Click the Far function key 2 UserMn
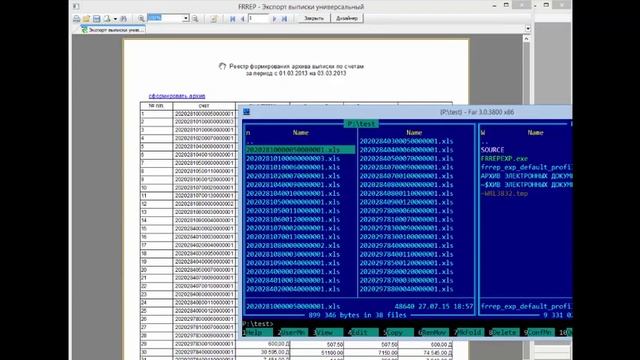 [293, 333]
